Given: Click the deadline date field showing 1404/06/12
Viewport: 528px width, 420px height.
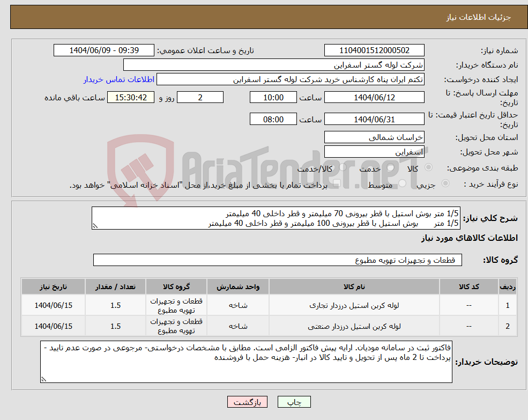Looking at the screenshot, I should 374,97.
